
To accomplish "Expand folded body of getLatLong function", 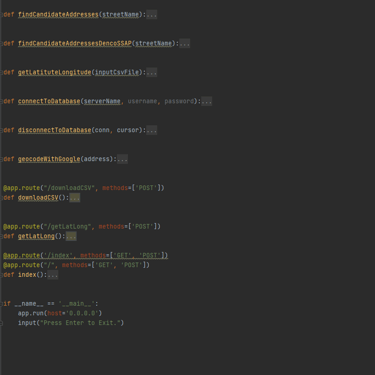I will (71, 236).
